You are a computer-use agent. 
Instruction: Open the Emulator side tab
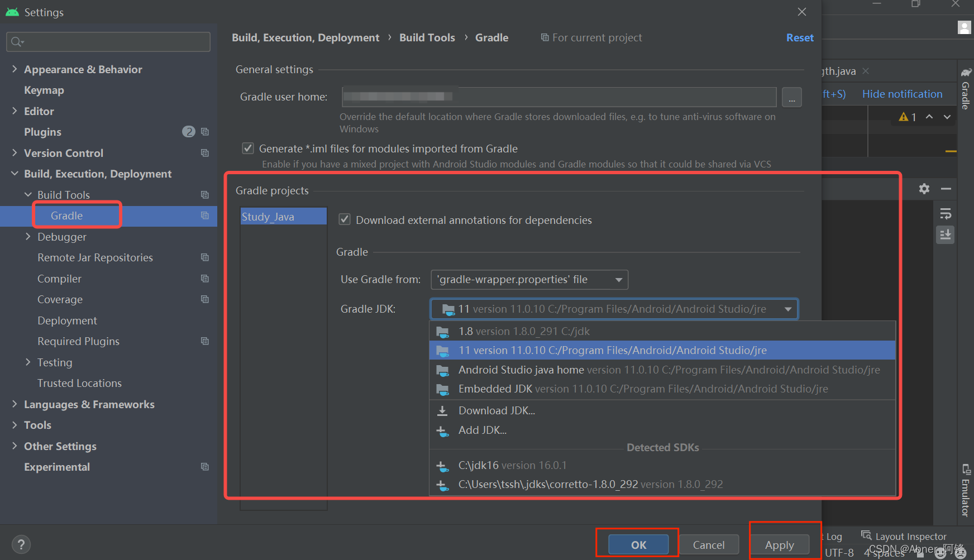(966, 490)
